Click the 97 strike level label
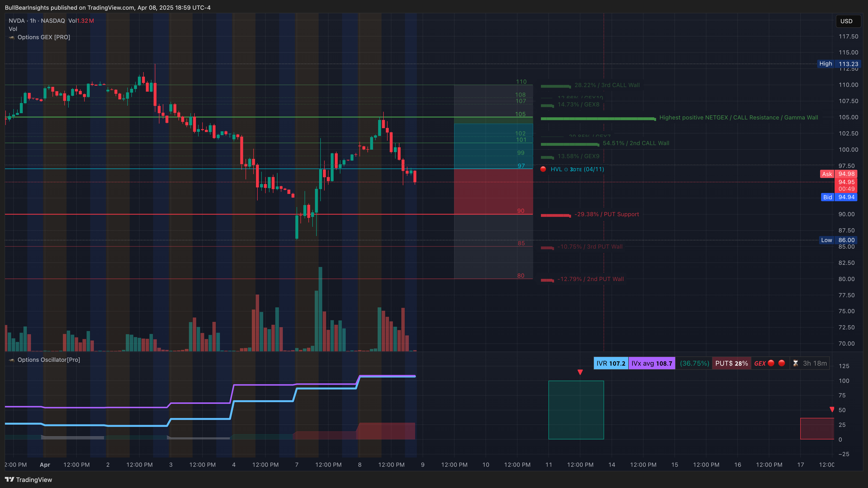868x488 pixels. [521, 166]
